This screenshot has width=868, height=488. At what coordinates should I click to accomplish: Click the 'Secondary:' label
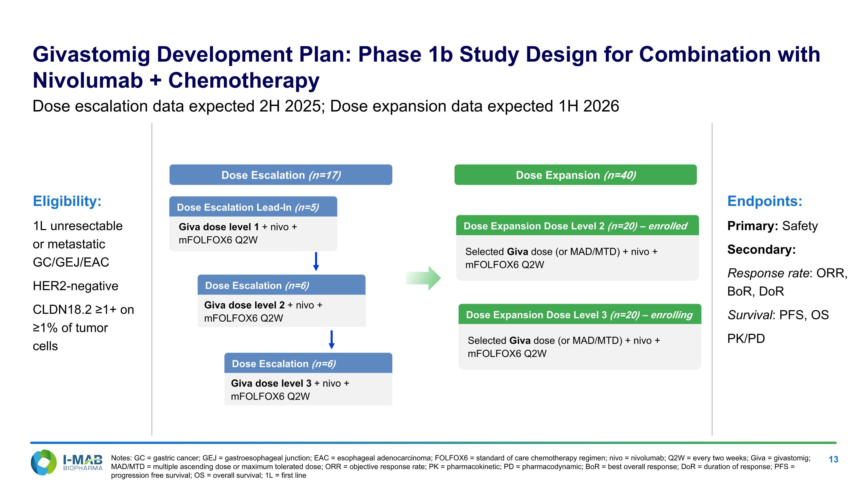coord(762,250)
